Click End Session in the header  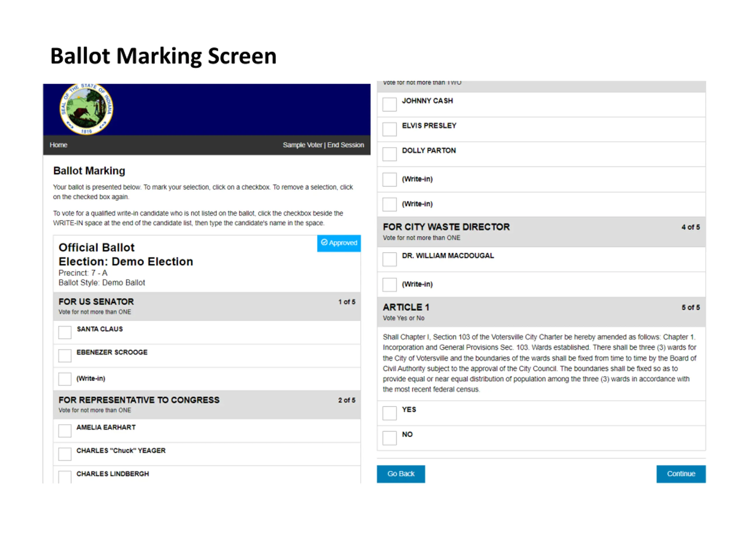pos(345,145)
